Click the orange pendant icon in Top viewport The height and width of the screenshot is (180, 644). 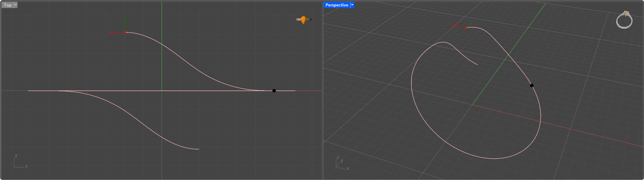click(304, 20)
